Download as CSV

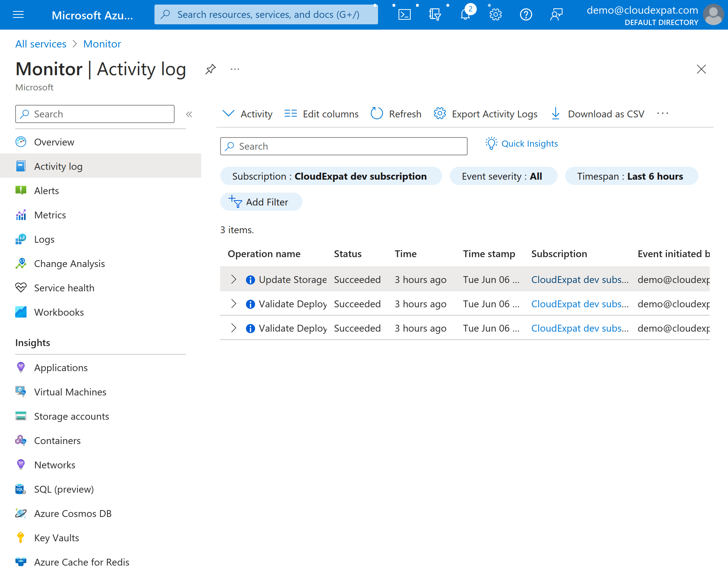pyautogui.click(x=597, y=114)
